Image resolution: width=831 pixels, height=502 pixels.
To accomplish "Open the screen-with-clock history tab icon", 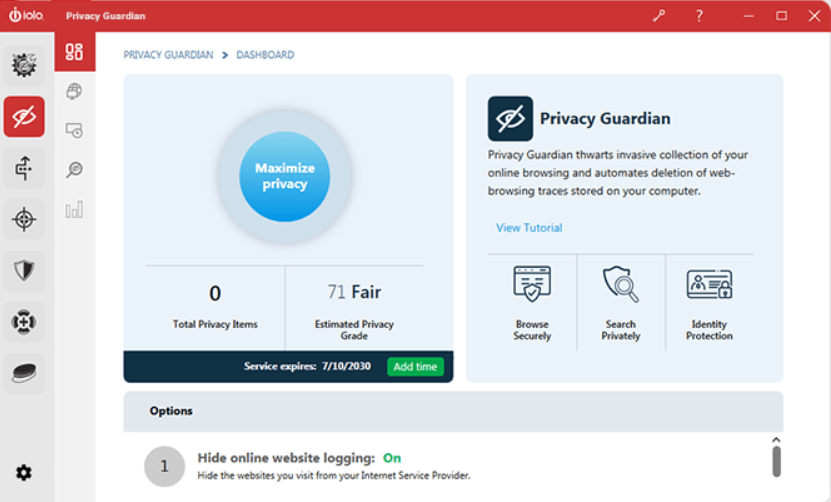I will 74,130.
